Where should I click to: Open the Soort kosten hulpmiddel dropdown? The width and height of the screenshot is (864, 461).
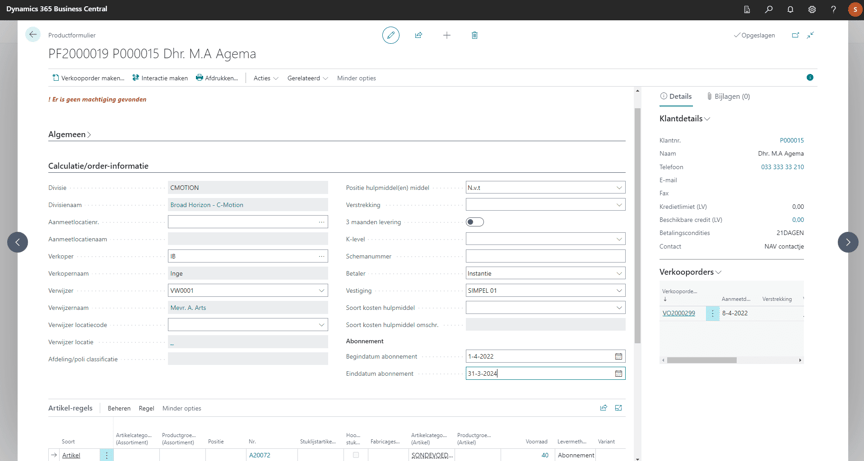(619, 308)
